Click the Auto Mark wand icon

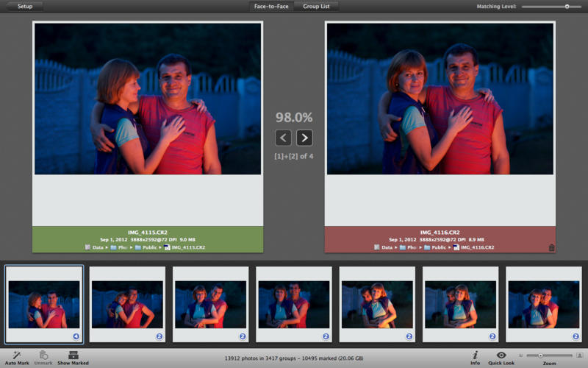(x=17, y=355)
